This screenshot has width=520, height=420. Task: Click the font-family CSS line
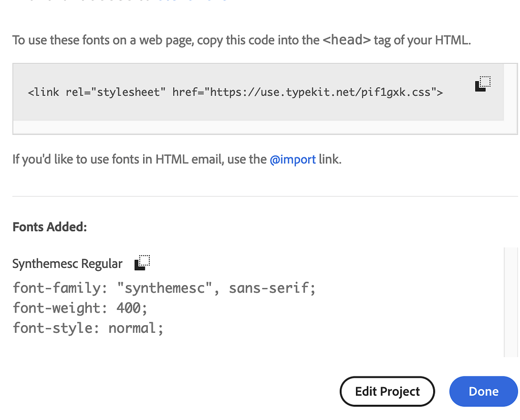coord(164,288)
